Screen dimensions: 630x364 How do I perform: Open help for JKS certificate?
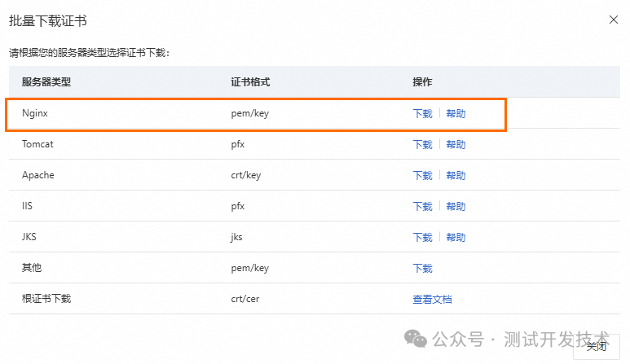pos(456,238)
